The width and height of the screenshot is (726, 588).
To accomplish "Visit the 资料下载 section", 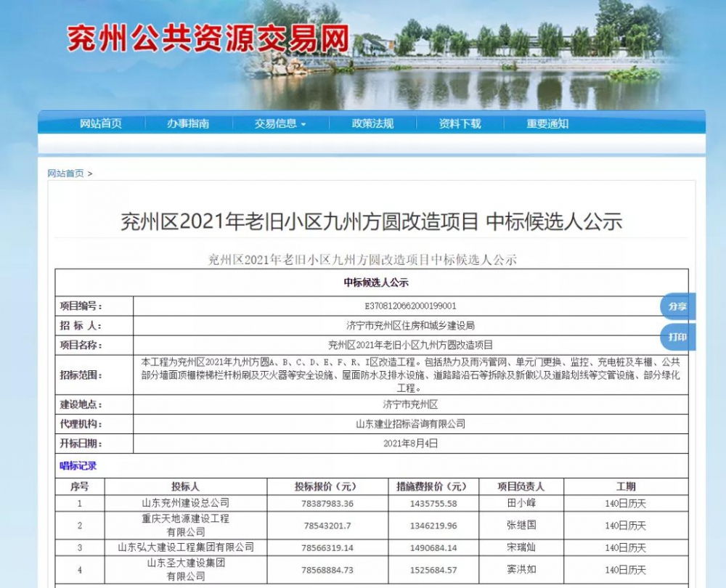I will point(460,123).
